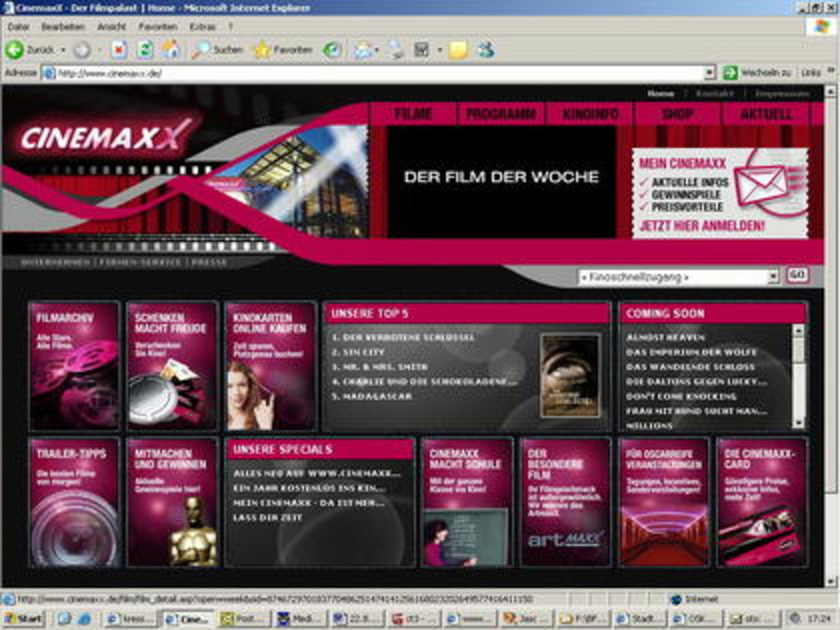Open Search (Suchen) in toolbar
Image resolution: width=840 pixels, height=630 pixels.
coord(217,50)
